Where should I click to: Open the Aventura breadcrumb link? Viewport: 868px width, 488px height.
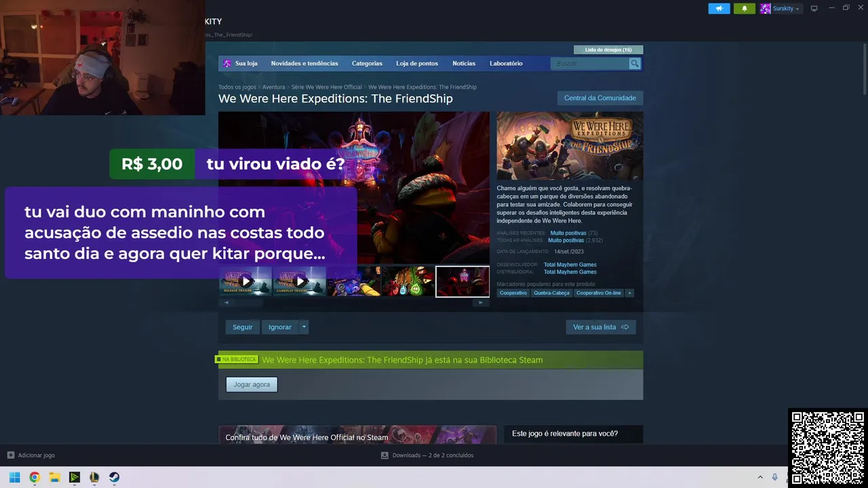click(273, 87)
